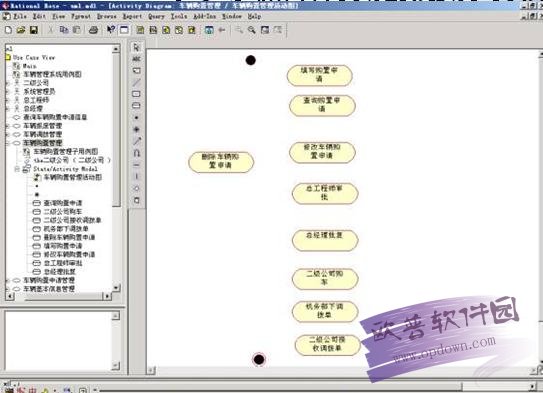This screenshot has height=393, width=543.
Task: Expand the 车辆调拨管理 use case node
Action: tap(7, 134)
